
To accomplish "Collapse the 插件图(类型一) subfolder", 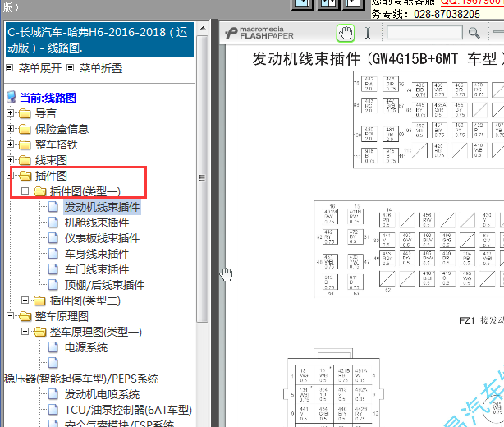I will coord(25,191).
